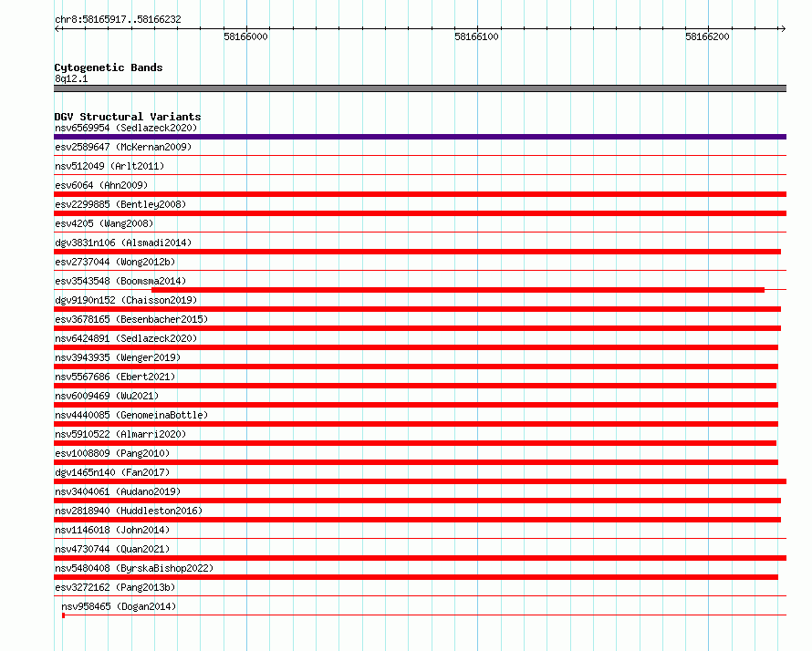Open variant esv2589647 (McKernan2009)
Screen dimensions: 812x651
click(123, 147)
